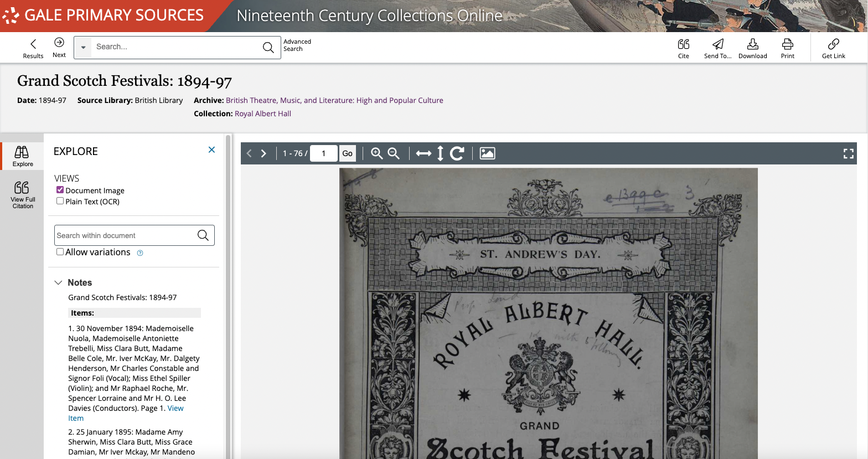
Task: Go back to Results
Action: pyautogui.click(x=33, y=48)
